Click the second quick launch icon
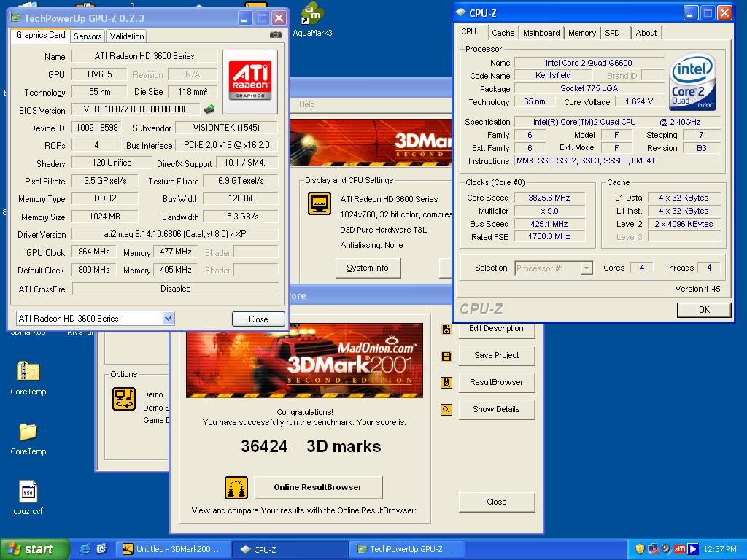This screenshot has width=747, height=560. tap(101, 549)
